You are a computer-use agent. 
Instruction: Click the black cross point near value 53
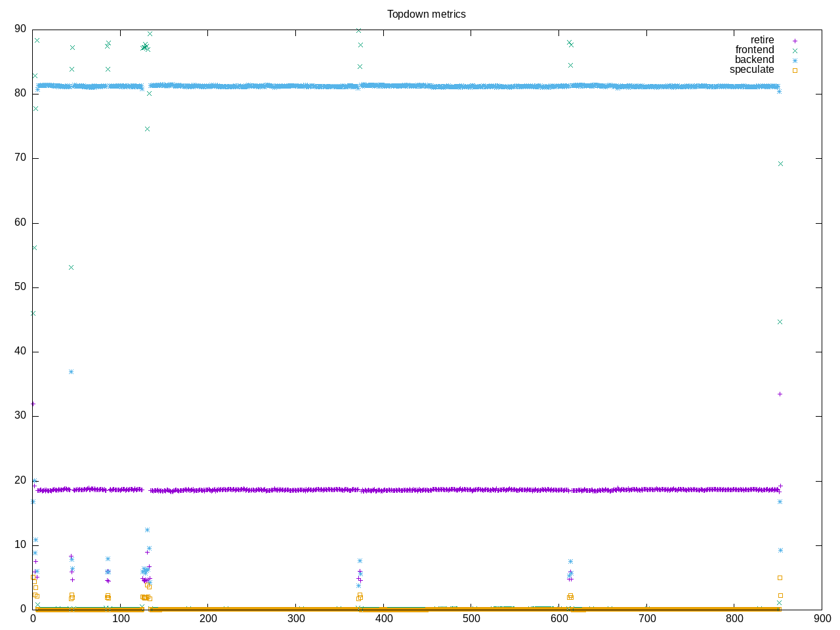[x=71, y=267]
